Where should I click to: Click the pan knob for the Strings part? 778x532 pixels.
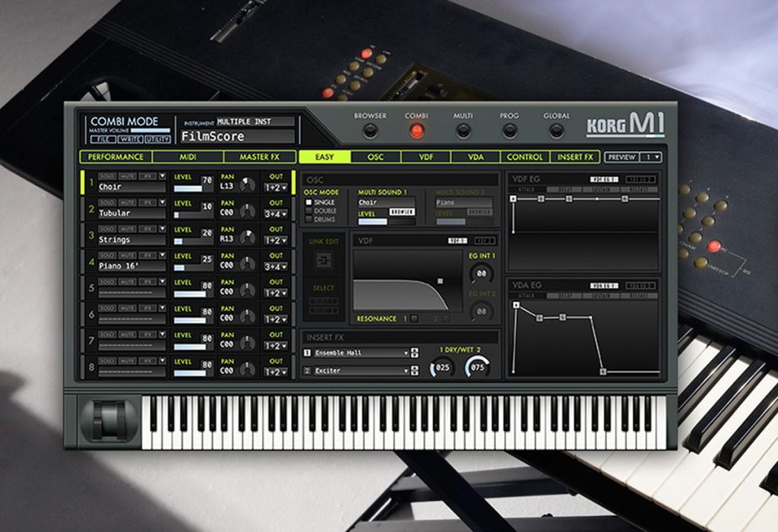[x=247, y=237]
